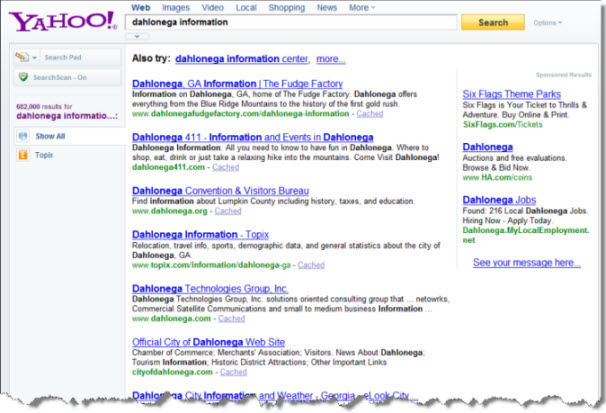Viewport: 606px width, 413px height.
Task: Click the Sponsored Results label
Action: click(563, 75)
